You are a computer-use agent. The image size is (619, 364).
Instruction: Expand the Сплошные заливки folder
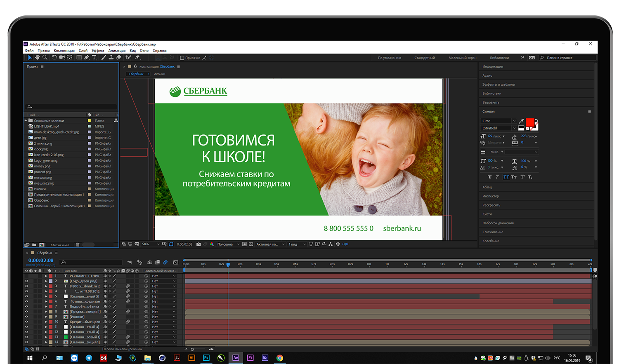(x=26, y=121)
